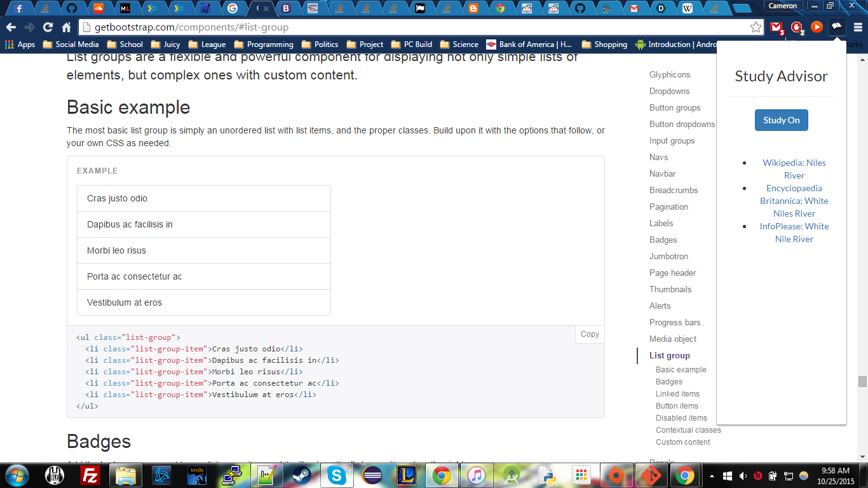Bookmark this page with the star icon
This screenshot has width=868, height=488.
[x=756, y=27]
